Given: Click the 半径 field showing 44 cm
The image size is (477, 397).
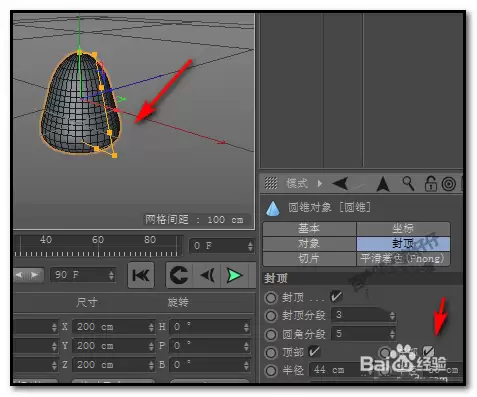Looking at the screenshot, I should click(340, 370).
